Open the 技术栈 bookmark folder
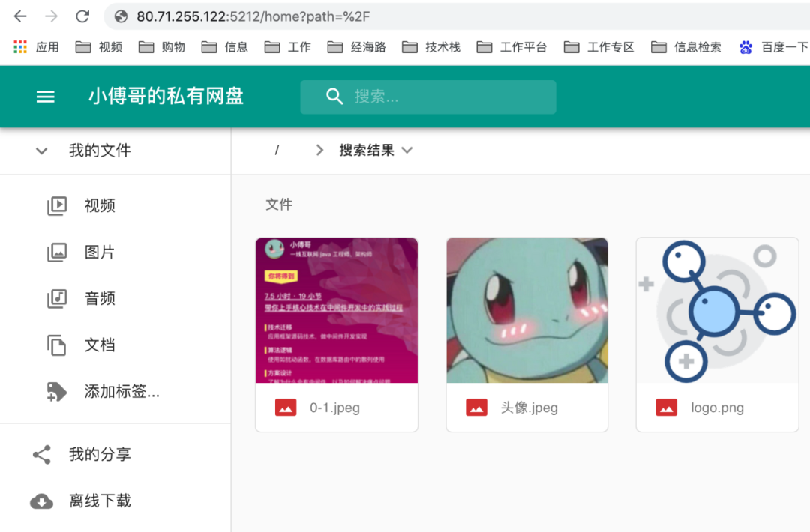Viewport: 810px width, 532px height. pyautogui.click(x=431, y=47)
